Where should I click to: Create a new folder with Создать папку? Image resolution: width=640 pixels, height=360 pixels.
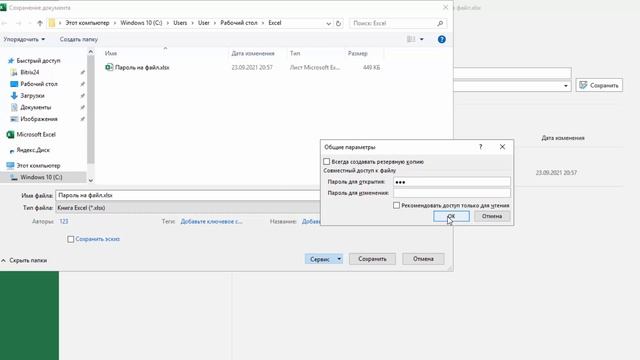[79, 40]
